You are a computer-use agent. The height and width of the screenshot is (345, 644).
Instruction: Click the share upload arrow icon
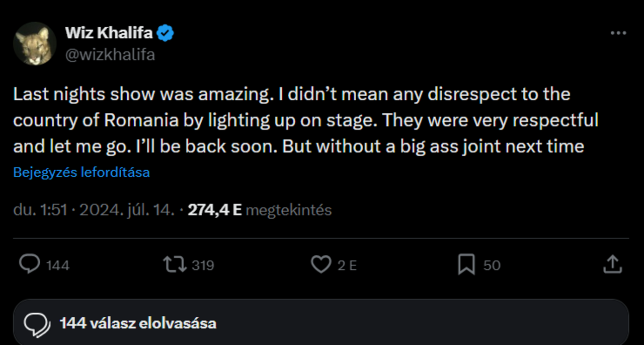[x=612, y=264]
